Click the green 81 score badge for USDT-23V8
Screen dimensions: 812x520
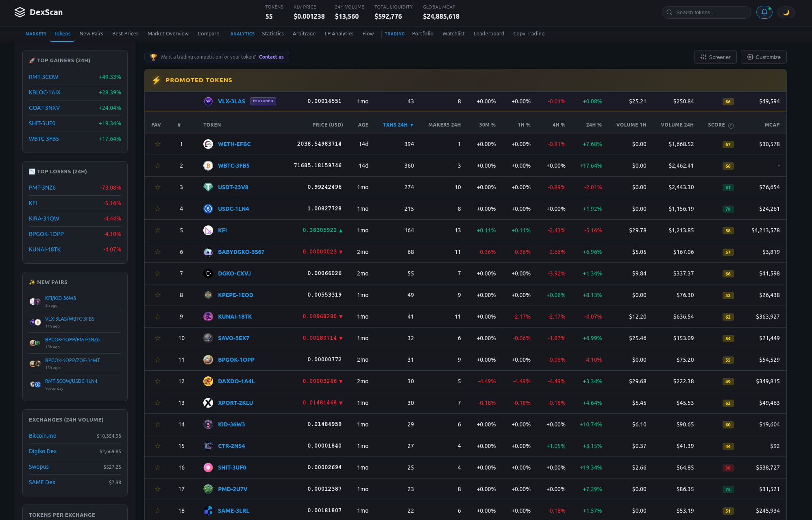point(728,188)
